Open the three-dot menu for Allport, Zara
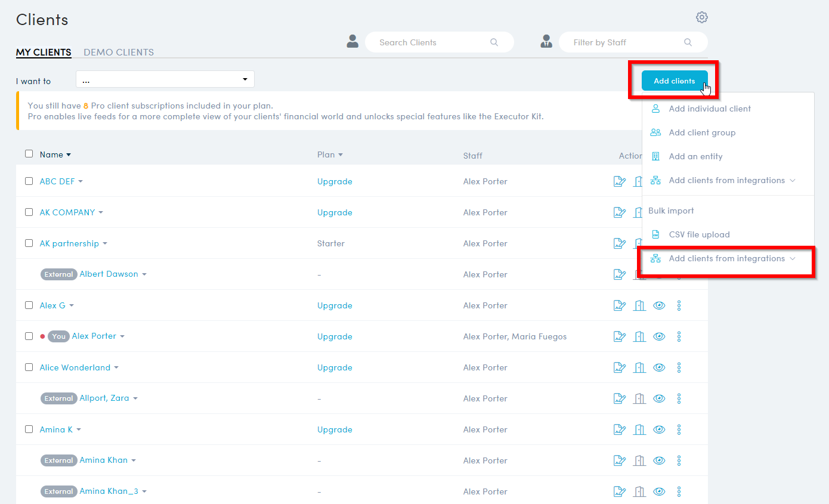The width and height of the screenshot is (829, 504). coord(679,398)
